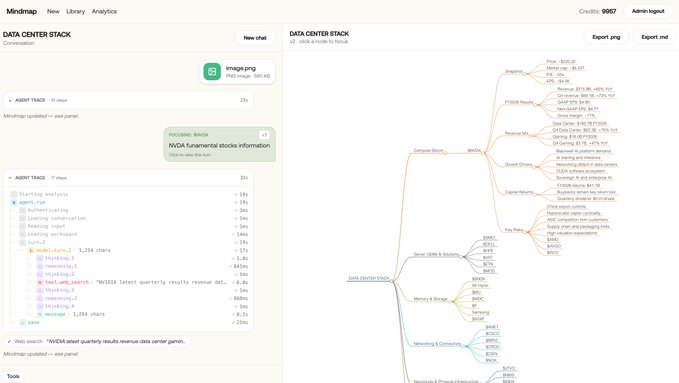Start a New chat
The height and width of the screenshot is (383, 679).
pos(255,38)
